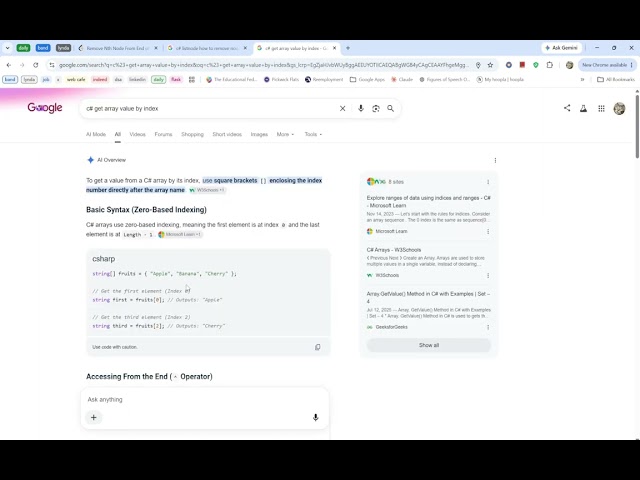640x480 pixels.
Task: Switch to Images search tab
Action: click(259, 134)
